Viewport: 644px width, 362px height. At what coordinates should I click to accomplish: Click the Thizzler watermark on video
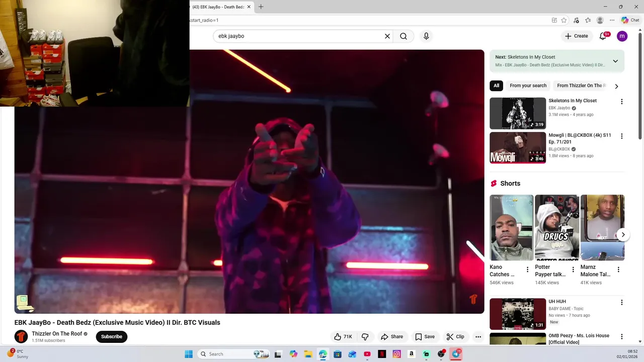473,299
